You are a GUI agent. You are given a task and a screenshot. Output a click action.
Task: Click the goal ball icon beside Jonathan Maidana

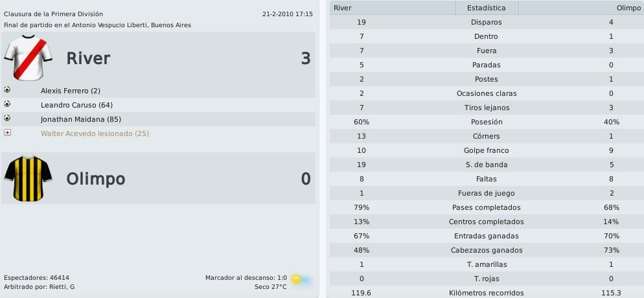tap(7, 118)
